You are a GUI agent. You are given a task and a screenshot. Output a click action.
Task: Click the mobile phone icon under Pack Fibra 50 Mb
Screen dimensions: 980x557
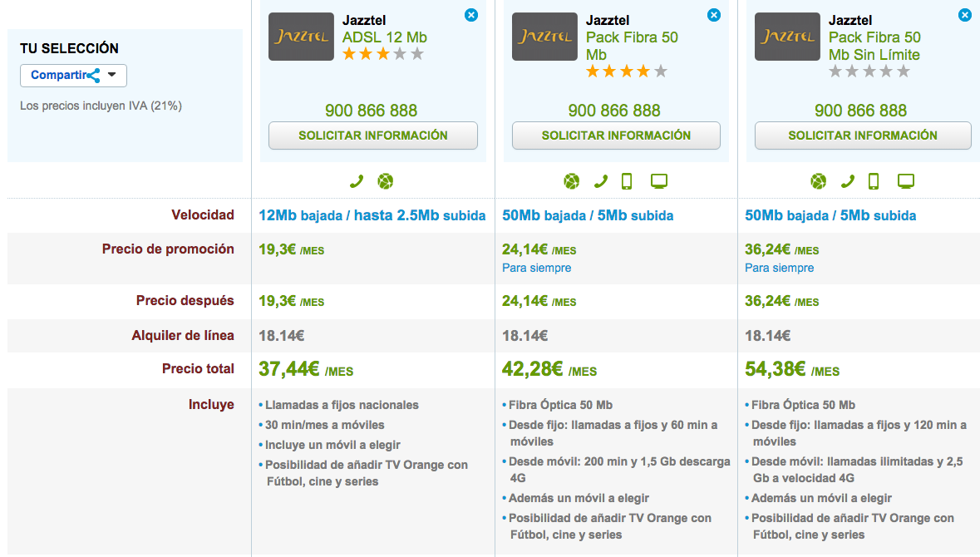click(627, 181)
